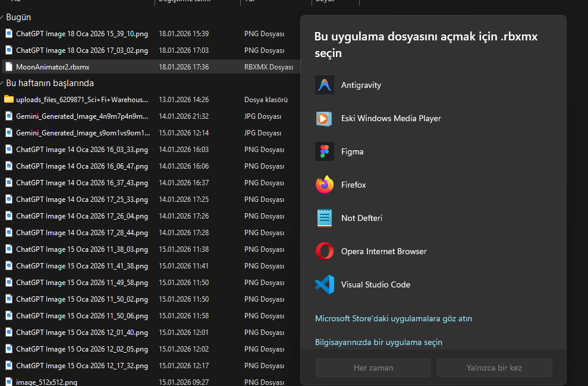
Task: Click icon of ChatGPT Image 15 Oca 2026 11_49_58.png
Action: click(x=9, y=282)
